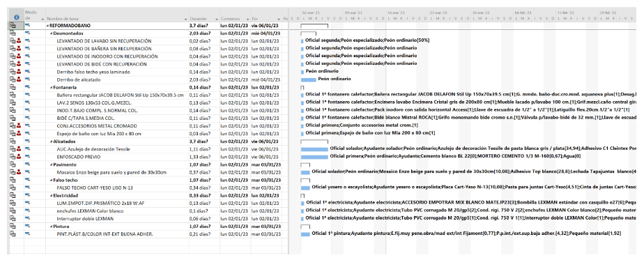Viewport: 644px width, 260px height.
Task: Click the note icon for ENFOSCADO PREVIO
Action: (13, 157)
